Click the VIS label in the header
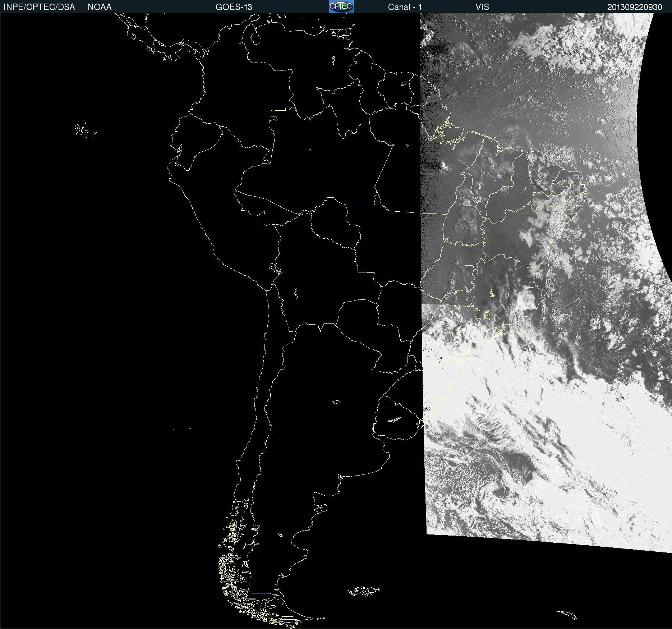 [482, 7]
